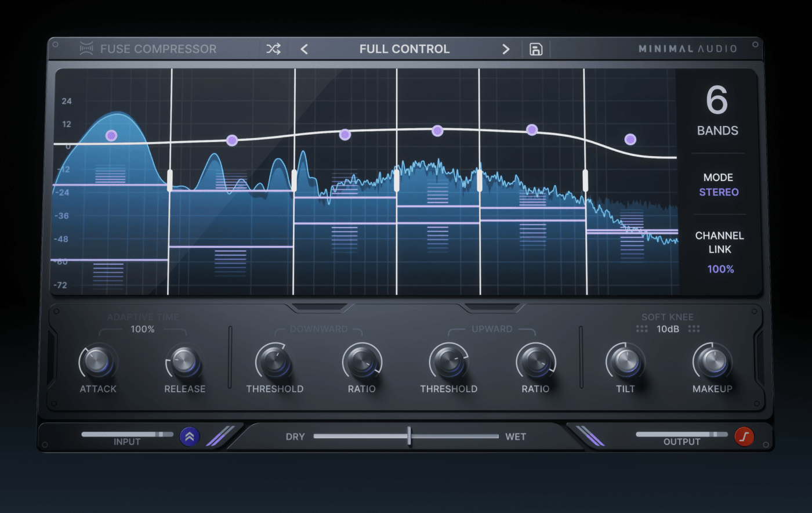Click the CHANNEL LINK 100% value

tap(720, 269)
